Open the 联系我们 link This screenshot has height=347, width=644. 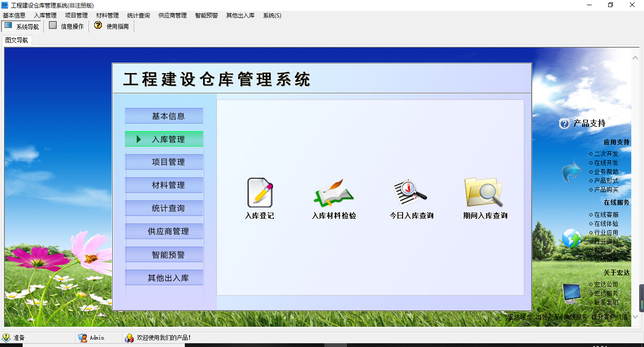tap(606, 302)
